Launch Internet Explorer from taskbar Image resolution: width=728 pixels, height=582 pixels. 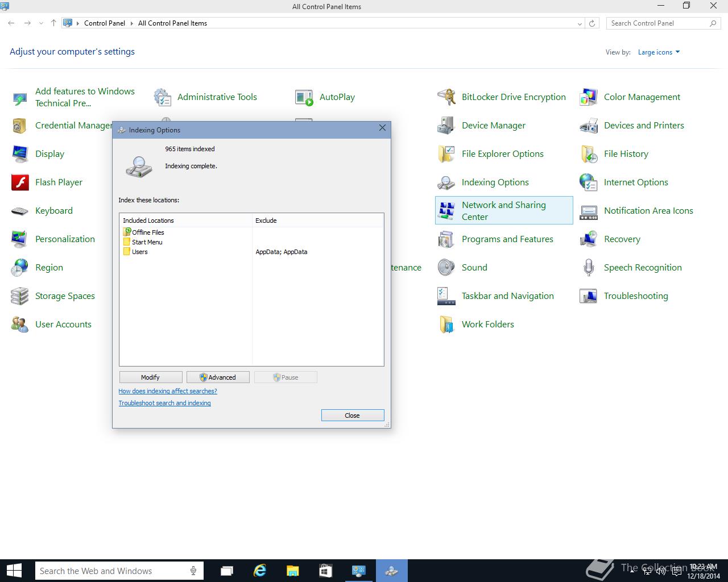[x=260, y=571]
